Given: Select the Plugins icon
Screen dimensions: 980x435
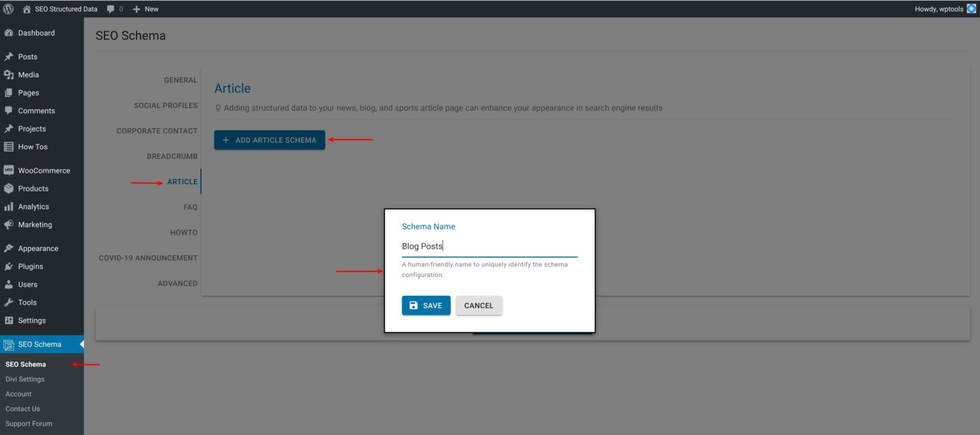Looking at the screenshot, I should point(9,266).
